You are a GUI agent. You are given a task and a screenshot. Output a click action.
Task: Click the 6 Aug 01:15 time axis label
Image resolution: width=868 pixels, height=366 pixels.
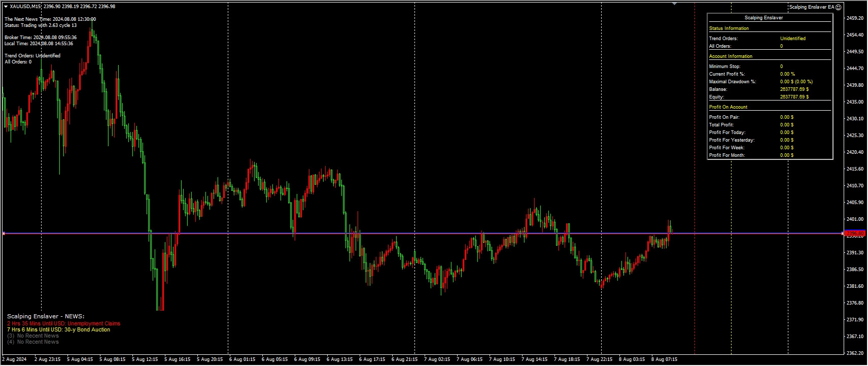pyautogui.click(x=242, y=359)
